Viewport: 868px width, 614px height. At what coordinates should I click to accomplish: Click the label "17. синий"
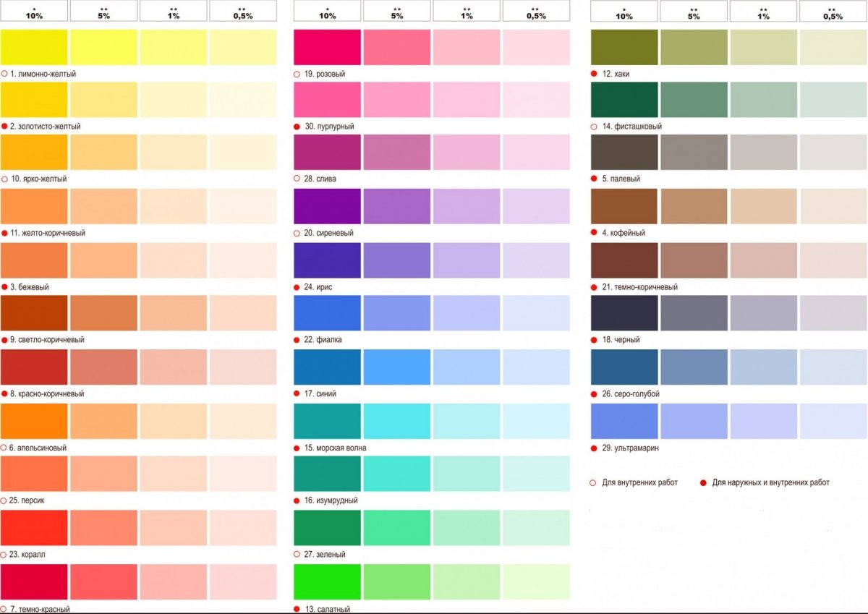(x=320, y=394)
